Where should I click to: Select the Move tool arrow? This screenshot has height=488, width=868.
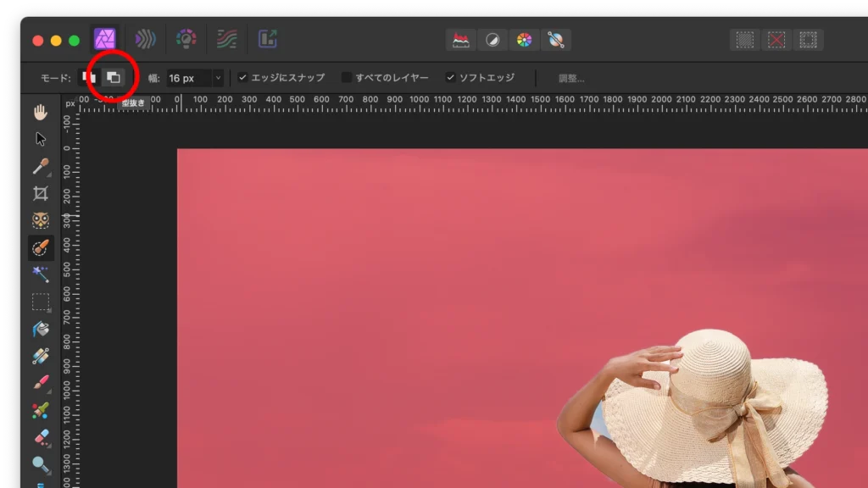click(41, 139)
